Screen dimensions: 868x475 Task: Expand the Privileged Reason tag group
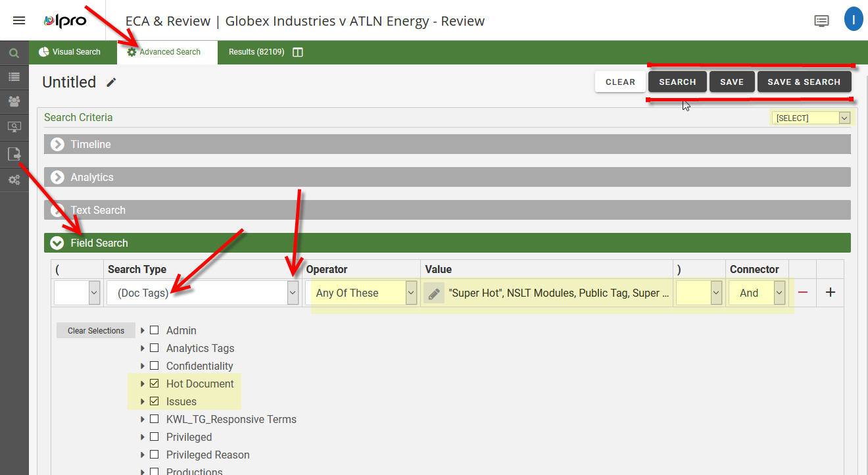coord(143,455)
